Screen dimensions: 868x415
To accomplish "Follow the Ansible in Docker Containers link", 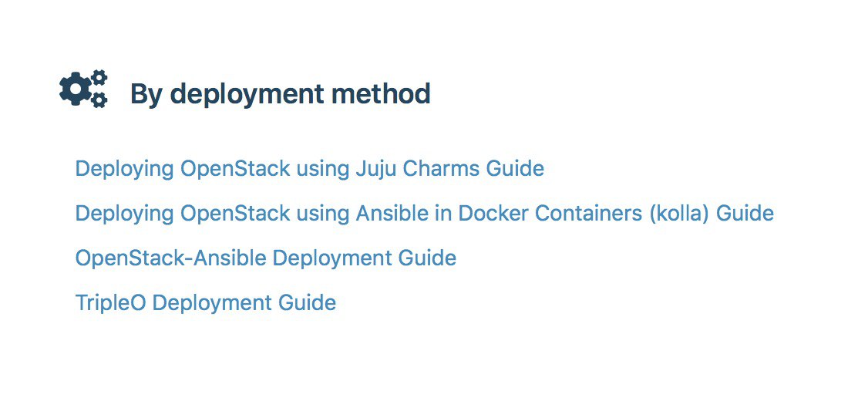I will (424, 213).
